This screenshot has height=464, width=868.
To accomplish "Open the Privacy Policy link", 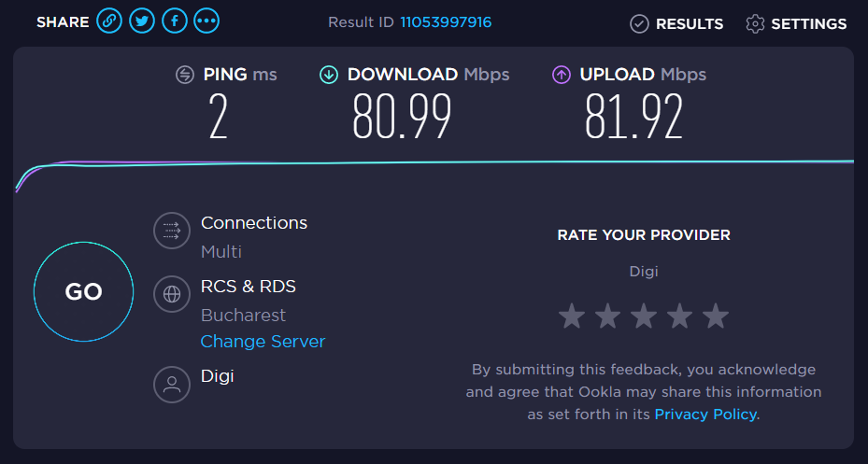I will [705, 414].
